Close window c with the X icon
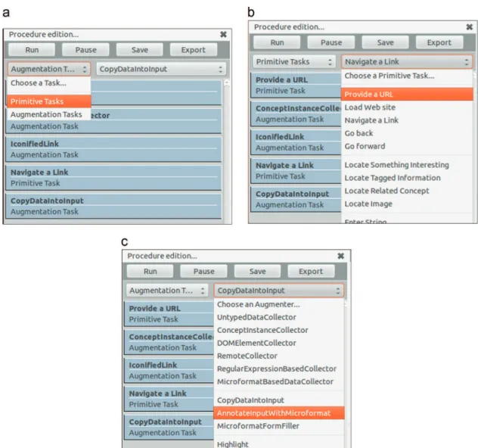Screen dimensions: 478x448 (x=341, y=256)
